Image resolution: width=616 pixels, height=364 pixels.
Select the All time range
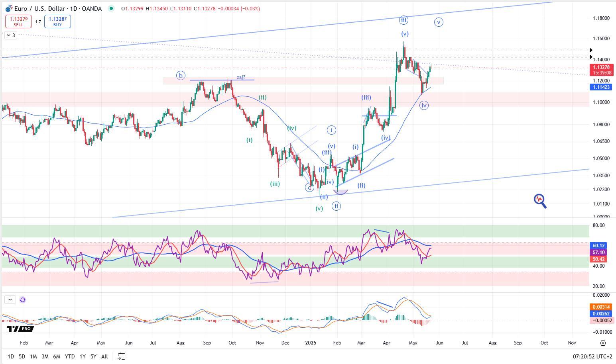(104, 356)
